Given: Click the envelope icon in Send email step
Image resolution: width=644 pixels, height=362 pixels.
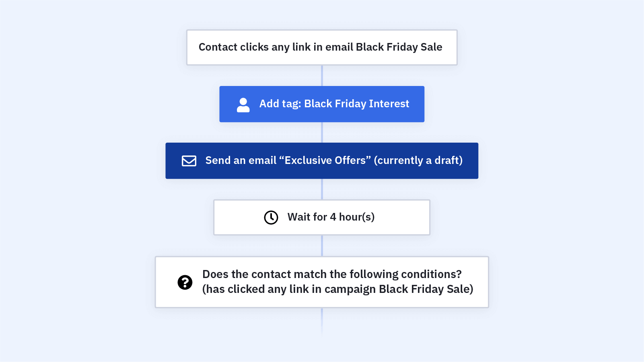Looking at the screenshot, I should click(189, 161).
